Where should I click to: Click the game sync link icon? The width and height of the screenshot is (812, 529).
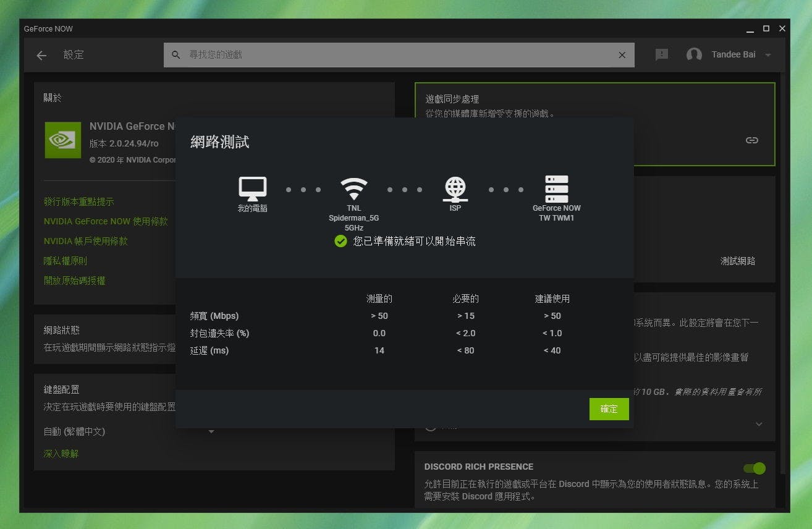point(751,140)
